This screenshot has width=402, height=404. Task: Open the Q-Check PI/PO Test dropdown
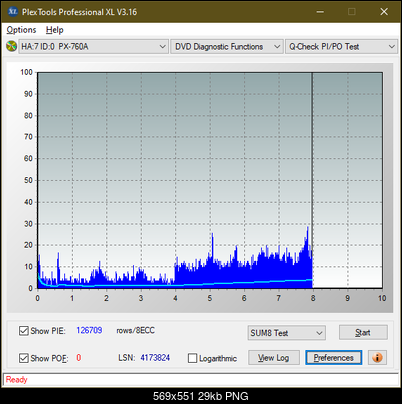342,47
